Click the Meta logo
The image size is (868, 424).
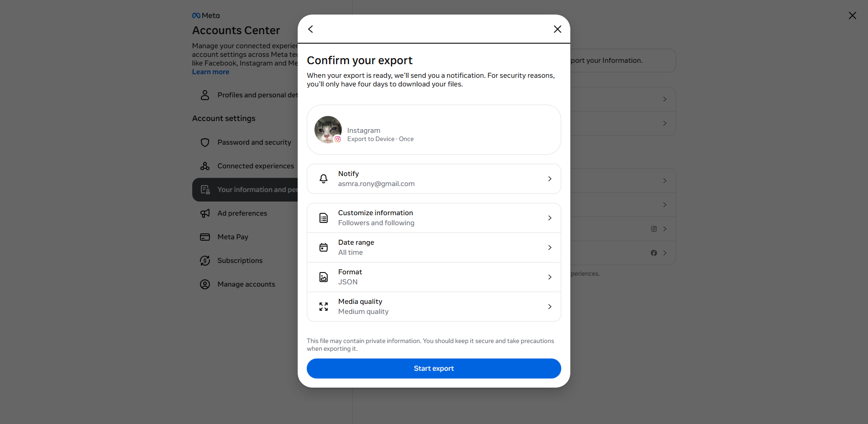tap(205, 15)
